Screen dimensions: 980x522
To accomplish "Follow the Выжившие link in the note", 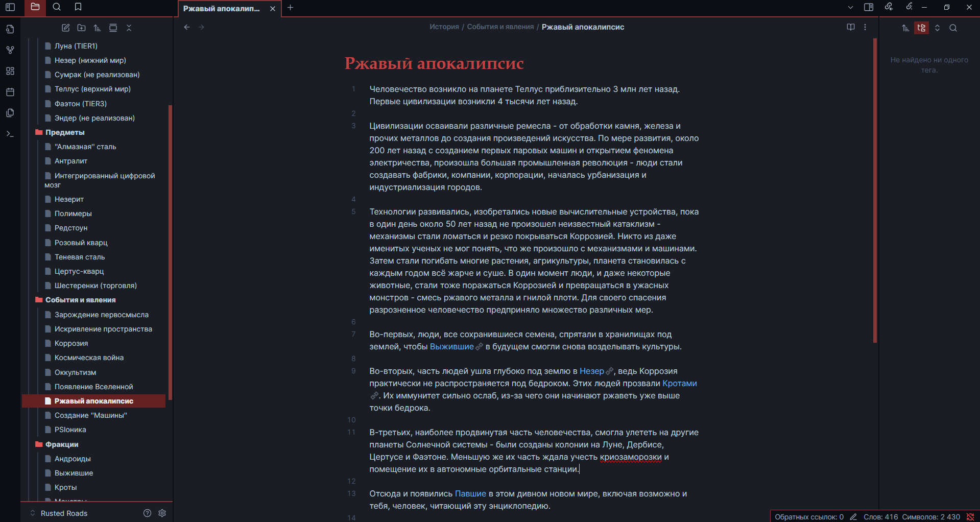I will click(x=452, y=347).
